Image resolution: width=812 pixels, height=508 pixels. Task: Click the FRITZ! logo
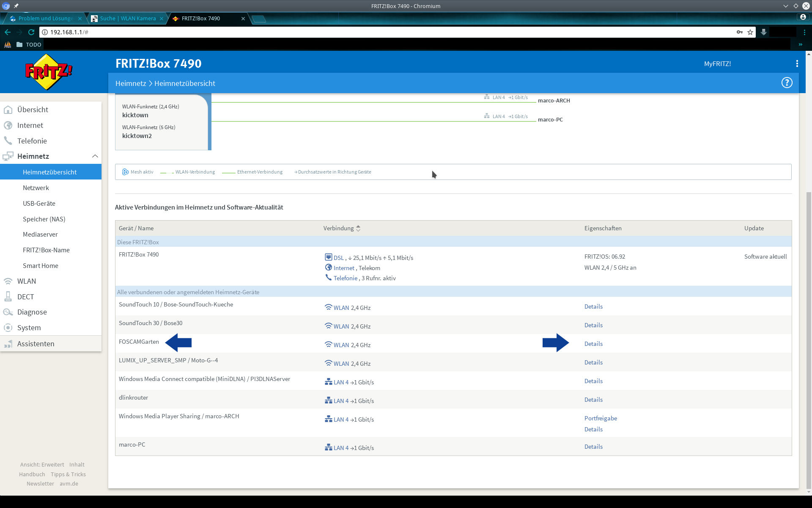click(49, 72)
